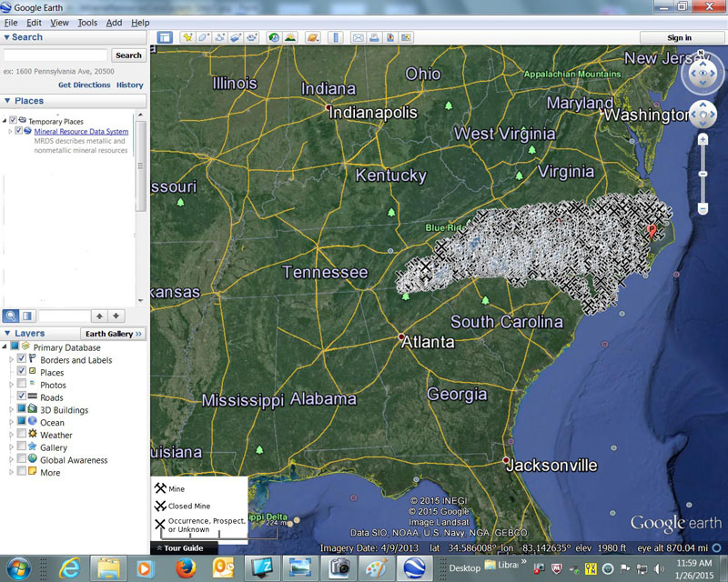The width and height of the screenshot is (728, 582).
Task: Open the Add menu
Action: tap(114, 23)
